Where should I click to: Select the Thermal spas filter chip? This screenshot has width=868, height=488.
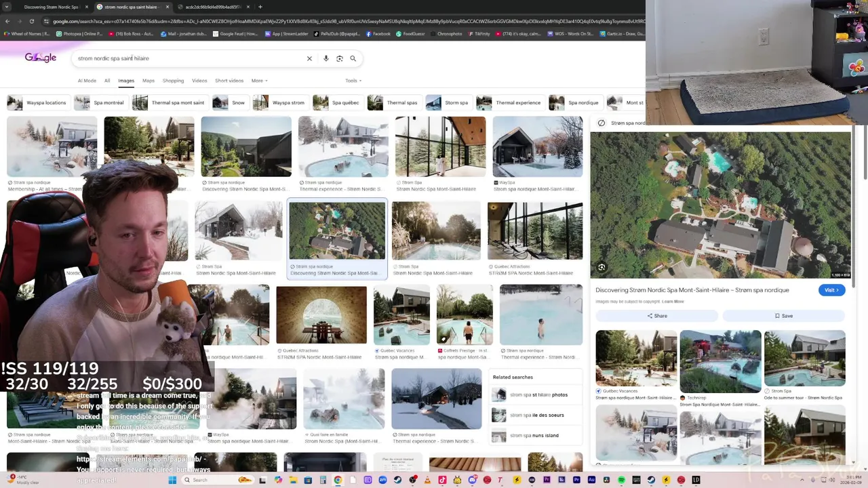[394, 103]
